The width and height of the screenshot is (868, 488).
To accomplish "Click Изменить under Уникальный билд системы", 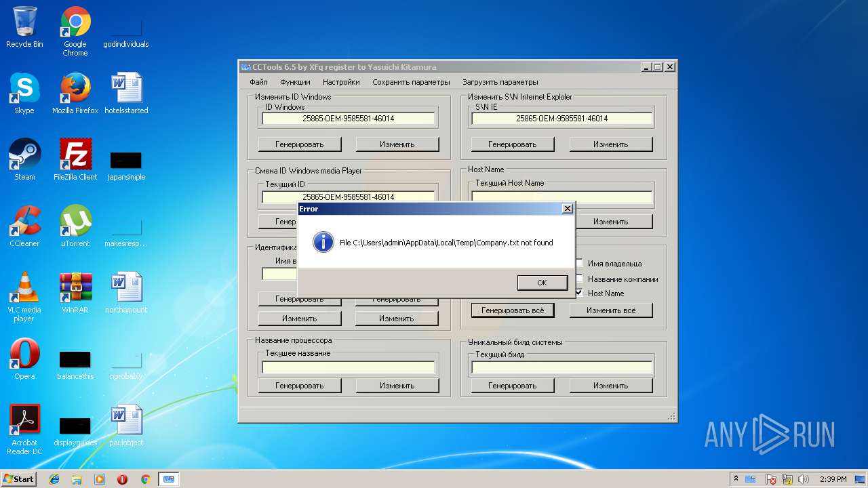I will [x=610, y=386].
